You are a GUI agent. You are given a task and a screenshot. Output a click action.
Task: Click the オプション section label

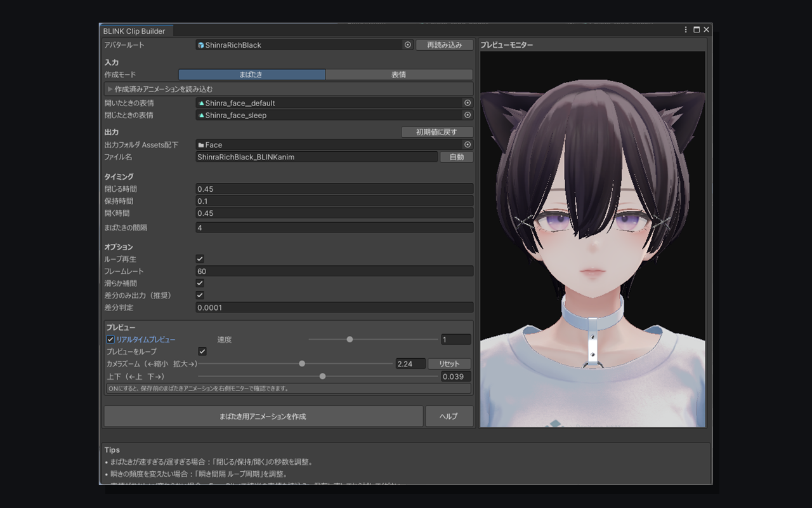point(119,247)
